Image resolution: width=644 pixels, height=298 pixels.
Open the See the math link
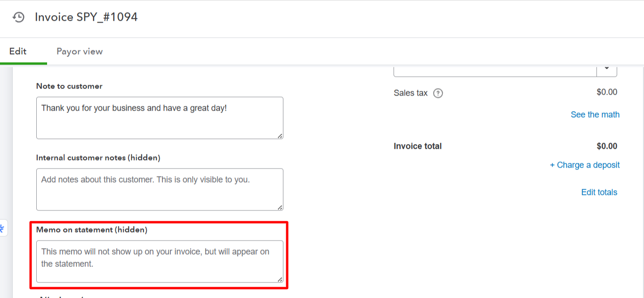pyautogui.click(x=595, y=115)
